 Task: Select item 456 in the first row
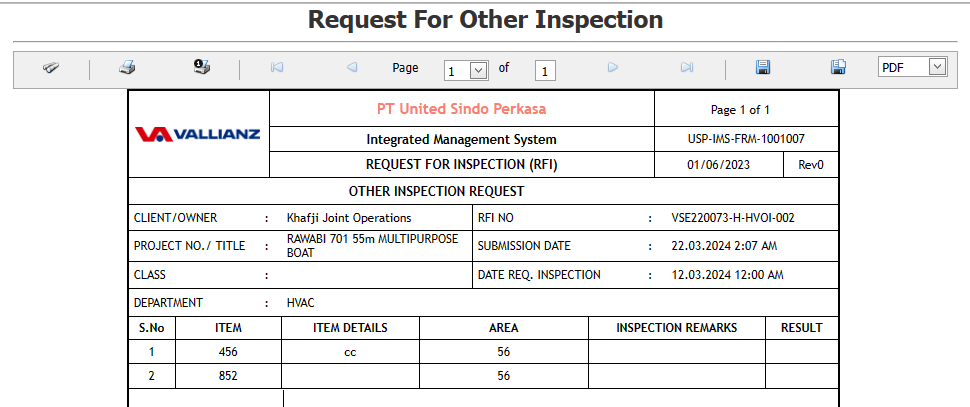(x=228, y=352)
